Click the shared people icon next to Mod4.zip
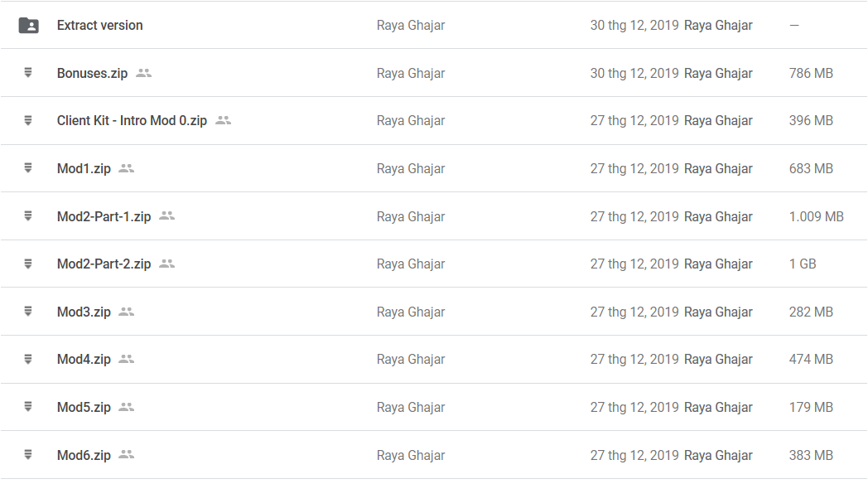This screenshot has height=484, width=868. tap(127, 359)
